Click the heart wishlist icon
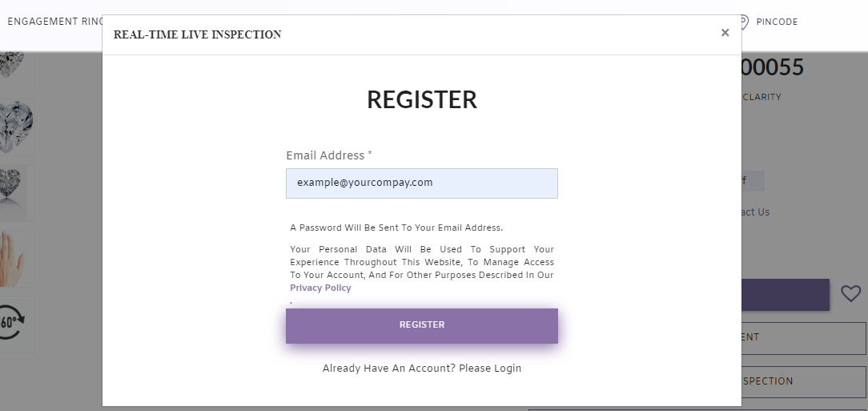 click(x=850, y=294)
